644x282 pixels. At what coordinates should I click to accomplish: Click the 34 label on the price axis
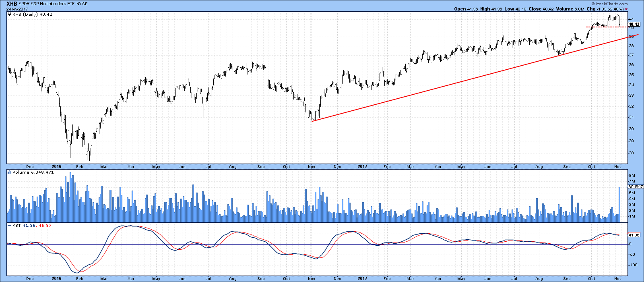[631, 85]
